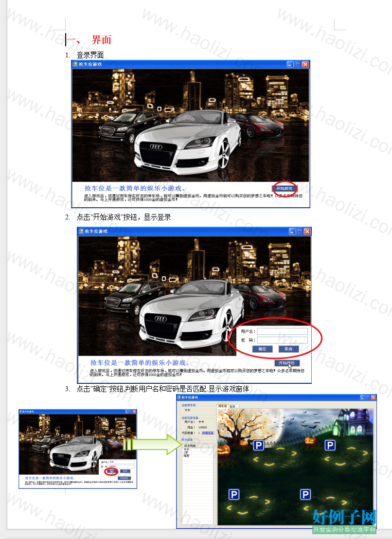This screenshot has height=539, width=392.
Task: Close the first login screenshot window
Action: pos(305,64)
